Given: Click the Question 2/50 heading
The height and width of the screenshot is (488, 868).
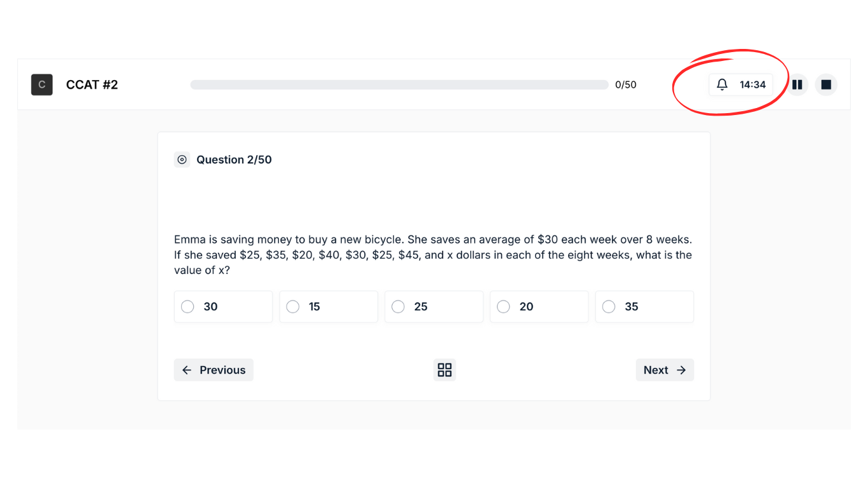Looking at the screenshot, I should click(x=234, y=159).
